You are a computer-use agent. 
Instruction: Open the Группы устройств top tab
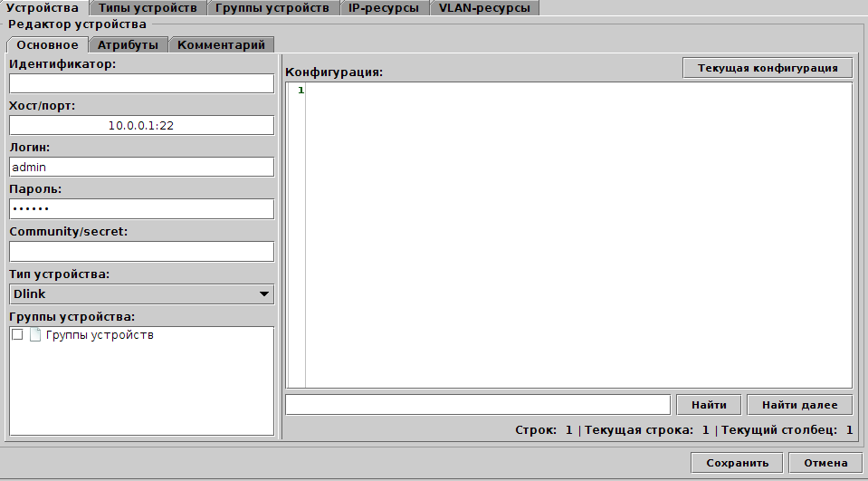point(272,8)
